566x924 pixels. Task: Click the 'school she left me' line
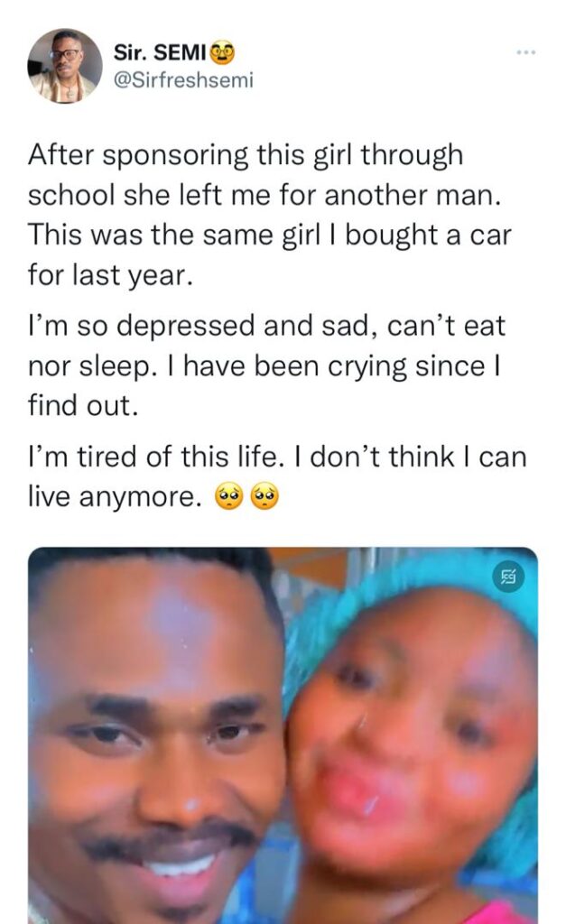(x=264, y=196)
